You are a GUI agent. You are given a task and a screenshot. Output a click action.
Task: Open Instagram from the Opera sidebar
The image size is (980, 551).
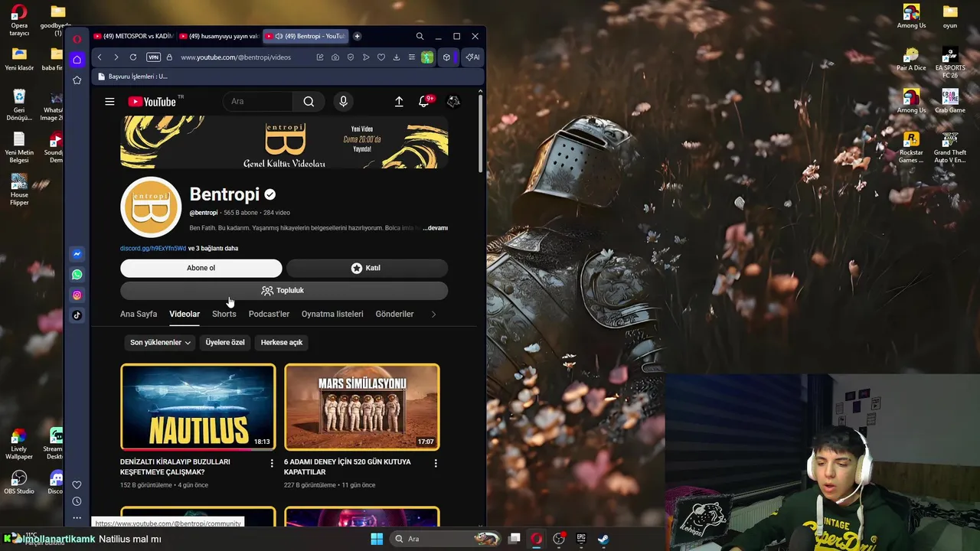[x=77, y=295]
